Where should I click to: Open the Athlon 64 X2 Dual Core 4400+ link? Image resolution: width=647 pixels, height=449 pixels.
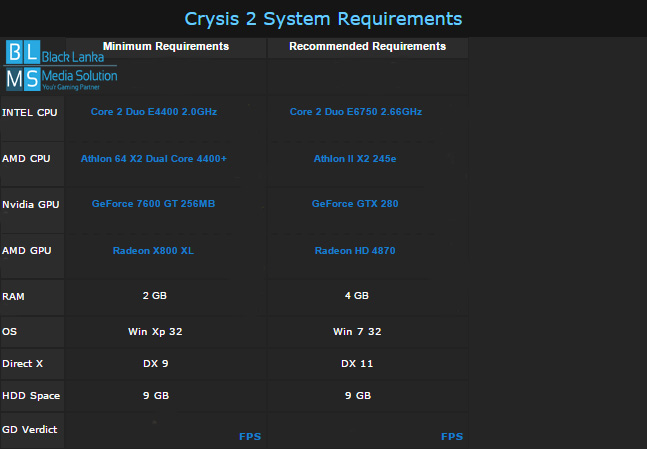tap(154, 159)
